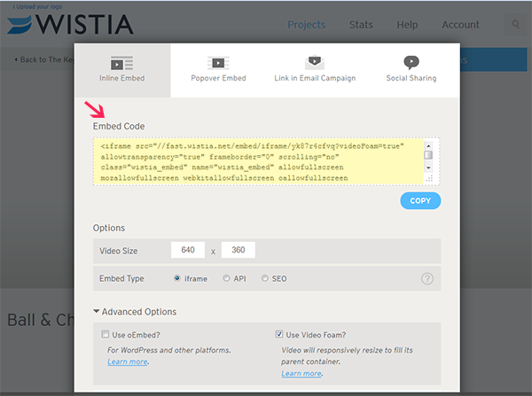Collapse the Advanced Options section
The width and height of the screenshot is (532, 396).
135,312
